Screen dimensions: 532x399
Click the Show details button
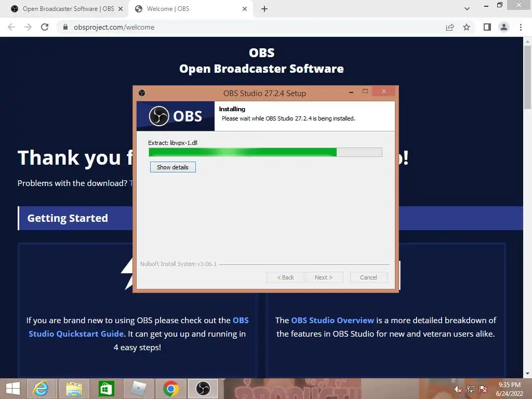(172, 167)
